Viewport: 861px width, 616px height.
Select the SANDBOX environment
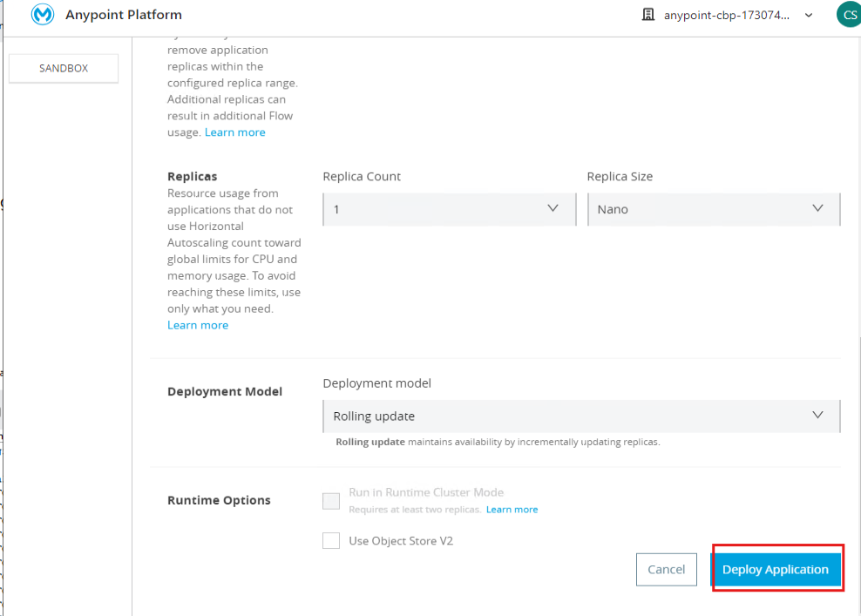pos(63,68)
